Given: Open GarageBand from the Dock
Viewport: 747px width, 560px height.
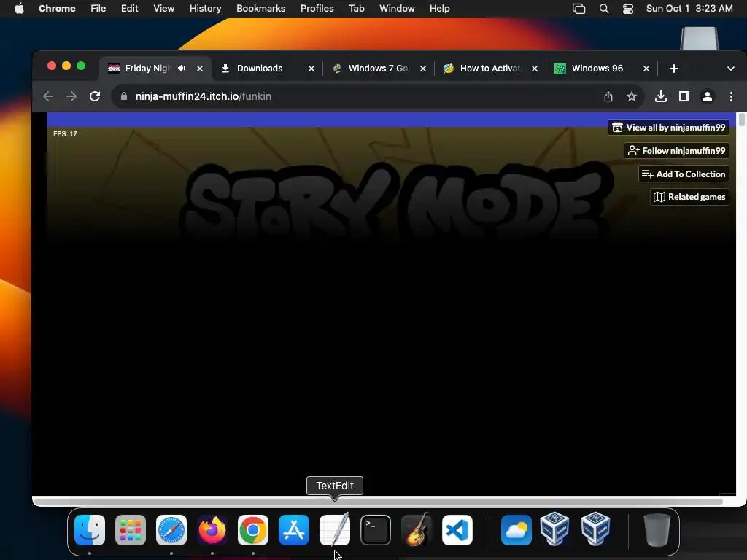Looking at the screenshot, I should click(417, 530).
